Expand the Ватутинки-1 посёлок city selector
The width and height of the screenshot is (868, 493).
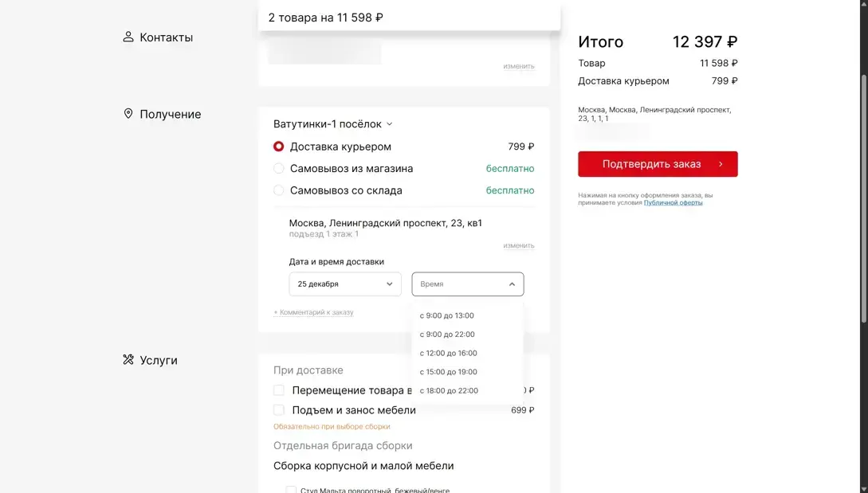(333, 124)
